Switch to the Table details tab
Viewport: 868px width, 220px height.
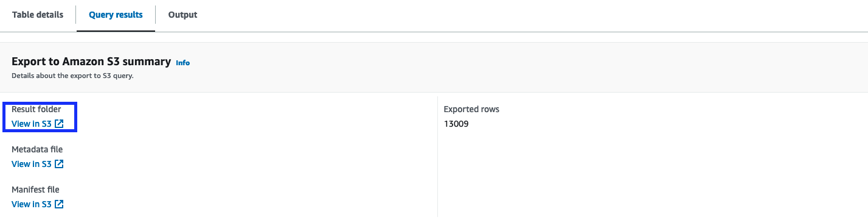tap(38, 15)
